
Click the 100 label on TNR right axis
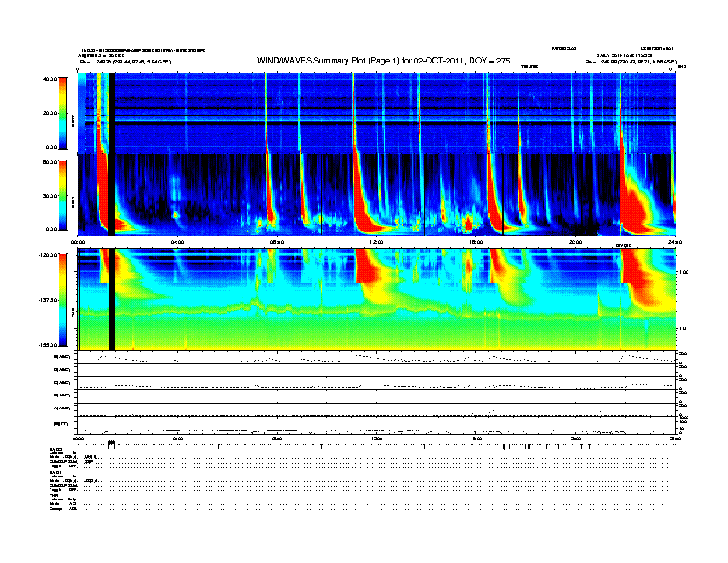tap(684, 272)
